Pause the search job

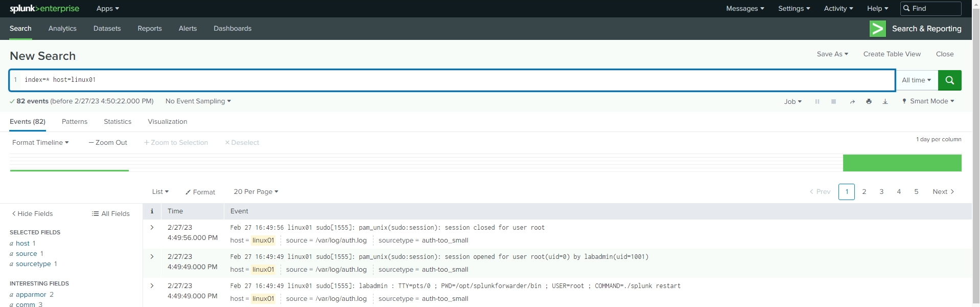(818, 101)
